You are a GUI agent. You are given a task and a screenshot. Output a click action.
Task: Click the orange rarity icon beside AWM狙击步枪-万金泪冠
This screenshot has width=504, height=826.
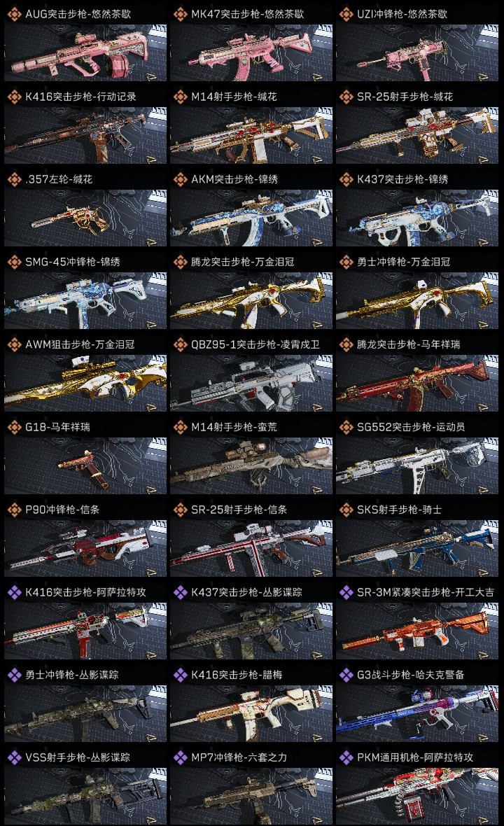pos(14,344)
